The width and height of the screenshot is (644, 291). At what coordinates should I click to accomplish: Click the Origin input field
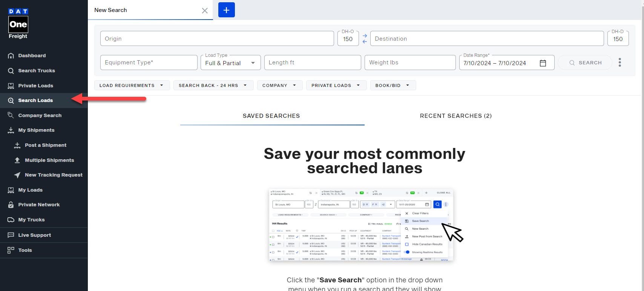pos(217,38)
